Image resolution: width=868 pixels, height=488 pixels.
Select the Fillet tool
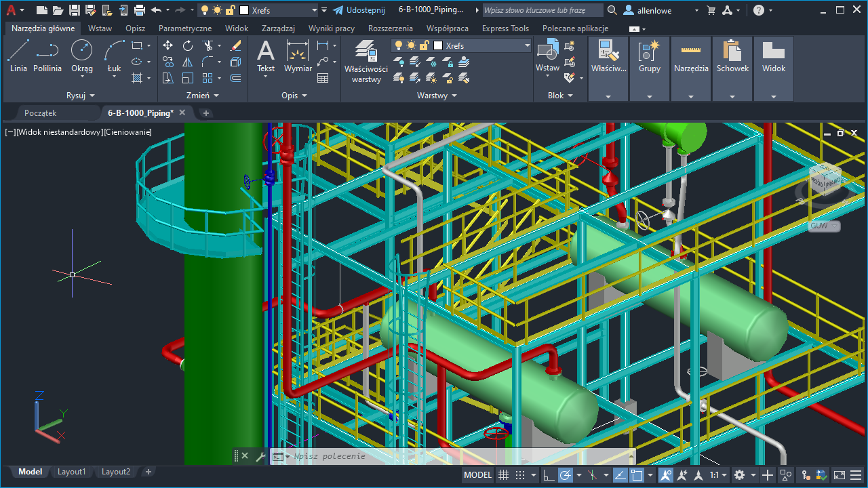(208, 62)
